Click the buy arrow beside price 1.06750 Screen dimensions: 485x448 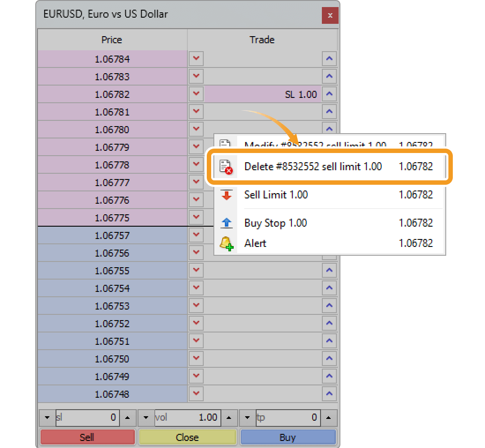pos(329,358)
